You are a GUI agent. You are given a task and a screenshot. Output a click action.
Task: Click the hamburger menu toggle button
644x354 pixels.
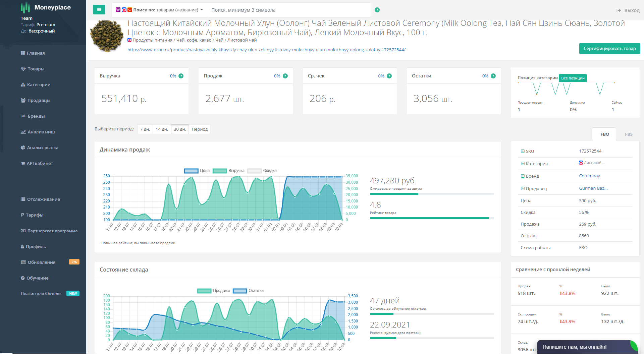(x=99, y=10)
